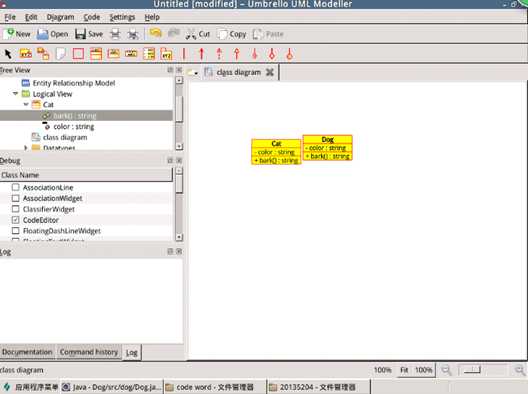The image size is (528, 394).
Task: Select the Dog class box on canvas
Action: 328,147
